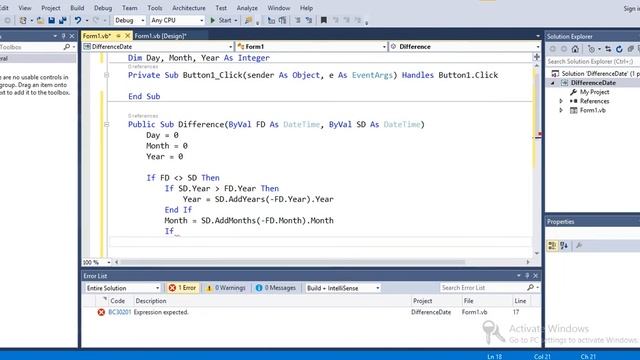
Task: Click the Sync with Active Document icon
Action: point(608,49)
